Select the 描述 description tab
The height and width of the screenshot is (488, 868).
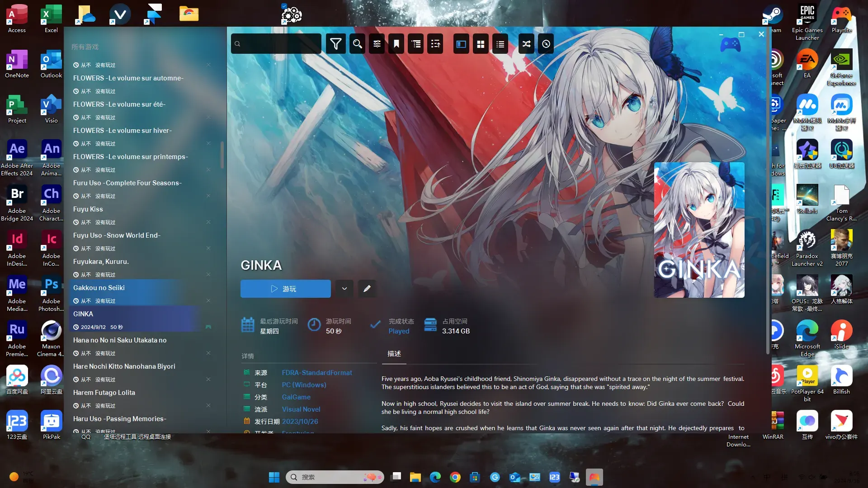pos(394,354)
